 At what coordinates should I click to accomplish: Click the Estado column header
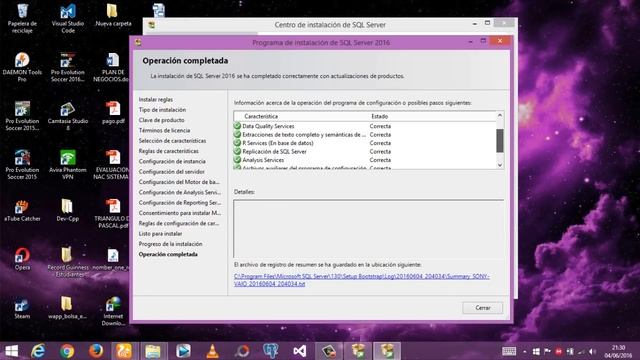[x=380, y=116]
